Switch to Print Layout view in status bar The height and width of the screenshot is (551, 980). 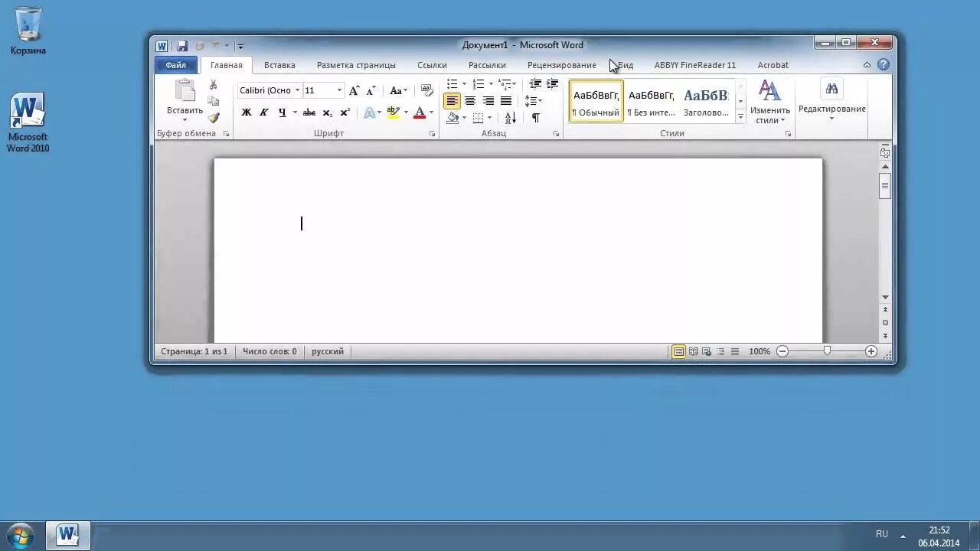678,351
